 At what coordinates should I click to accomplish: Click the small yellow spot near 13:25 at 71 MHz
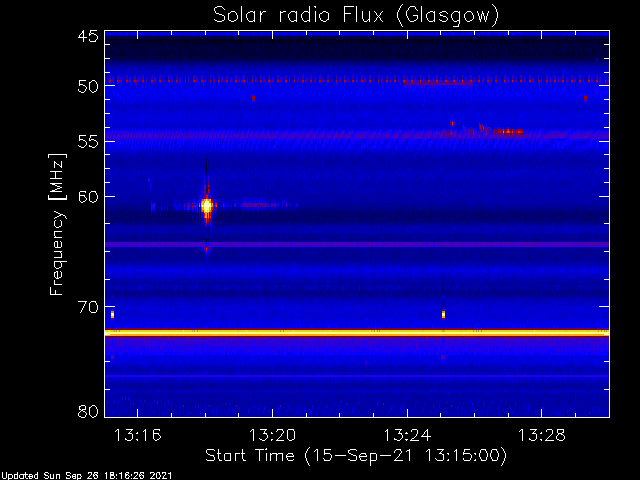(443, 314)
